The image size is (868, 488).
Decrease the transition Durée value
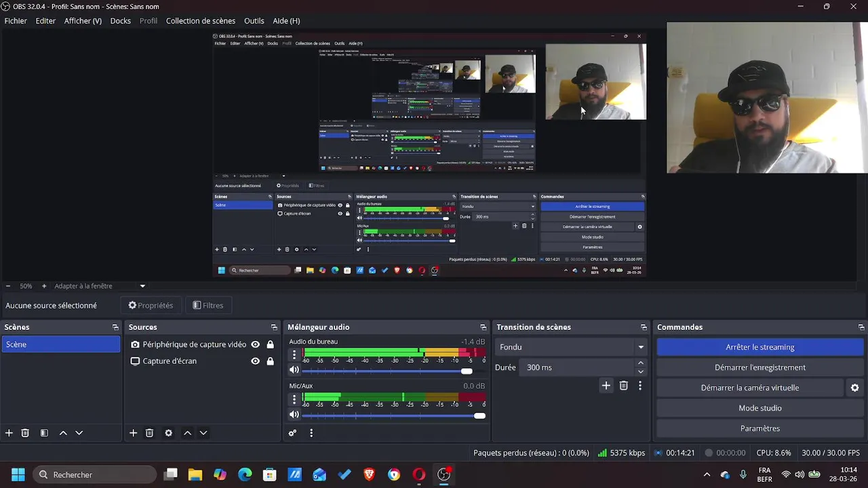(x=640, y=371)
